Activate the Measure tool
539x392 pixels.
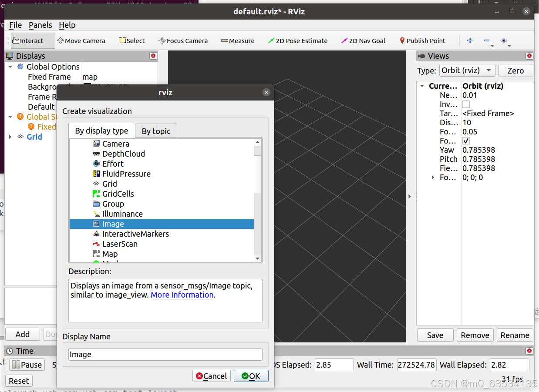pos(238,41)
